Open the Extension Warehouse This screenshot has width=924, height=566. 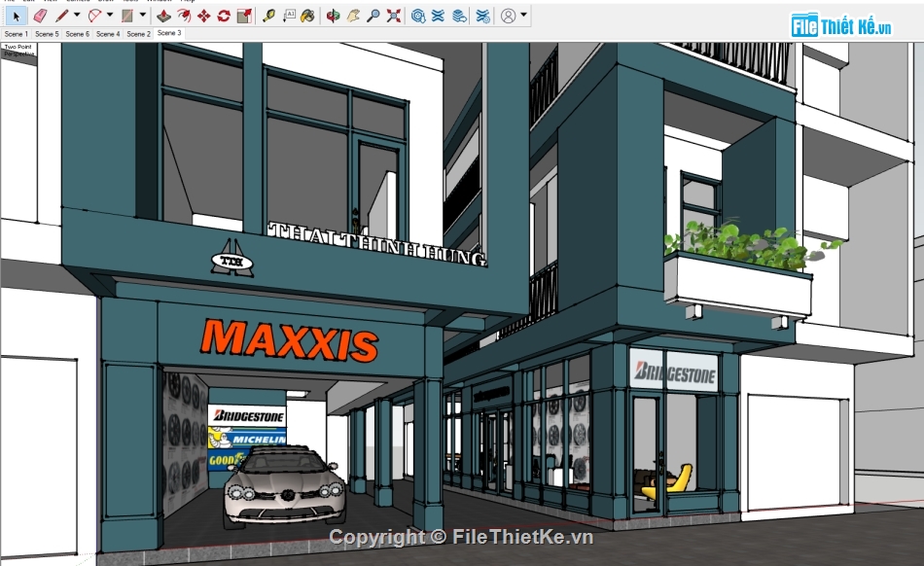(x=438, y=16)
